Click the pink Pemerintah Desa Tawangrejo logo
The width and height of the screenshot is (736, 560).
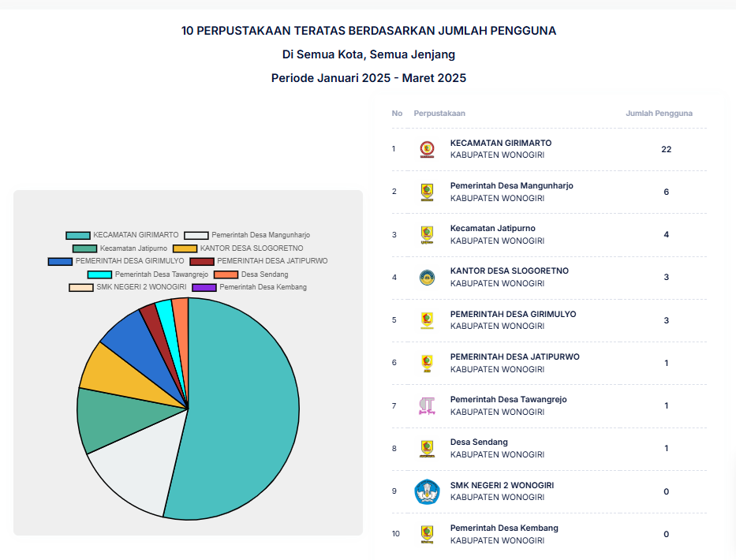(x=427, y=405)
